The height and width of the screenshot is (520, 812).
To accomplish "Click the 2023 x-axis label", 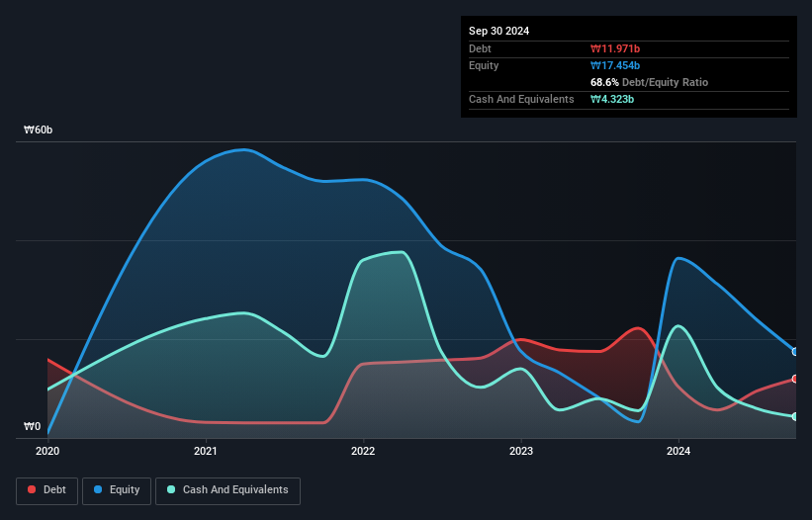I will pyautogui.click(x=521, y=451).
